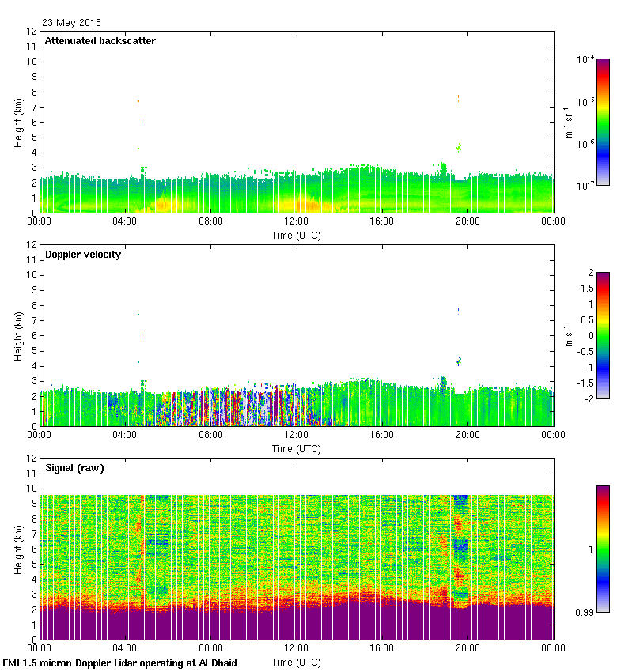
Task: Click the "Signal (raw)" panel title
Action: 74,468
